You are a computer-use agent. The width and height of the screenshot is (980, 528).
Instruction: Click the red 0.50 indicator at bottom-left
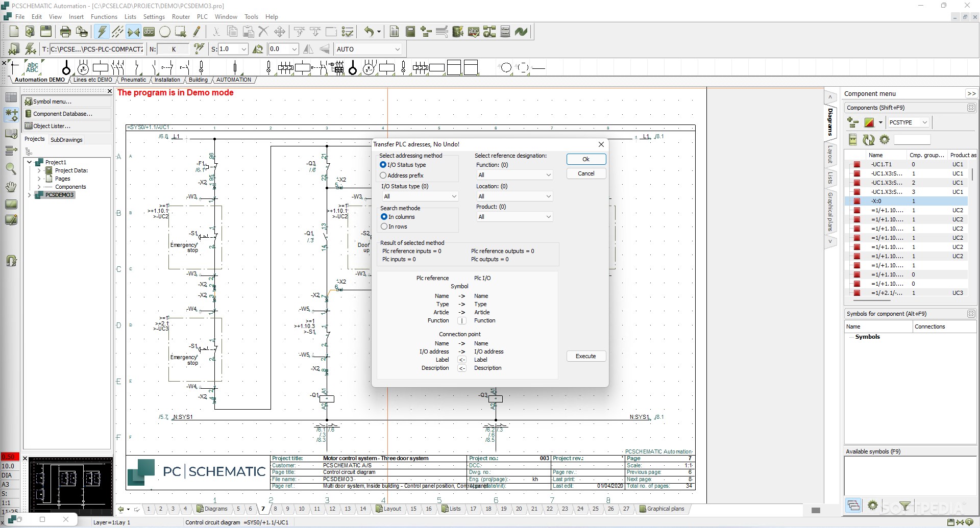click(10, 457)
